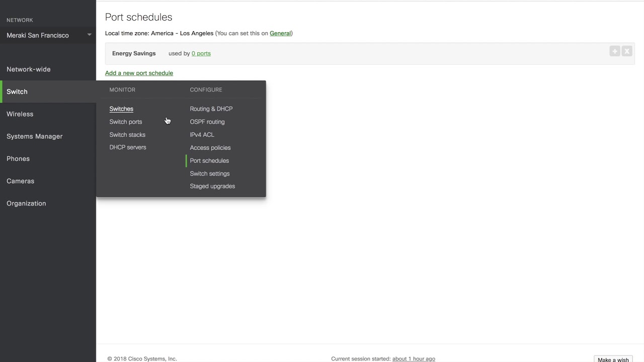
Task: Open Switch settings under Configure
Action: click(x=210, y=173)
